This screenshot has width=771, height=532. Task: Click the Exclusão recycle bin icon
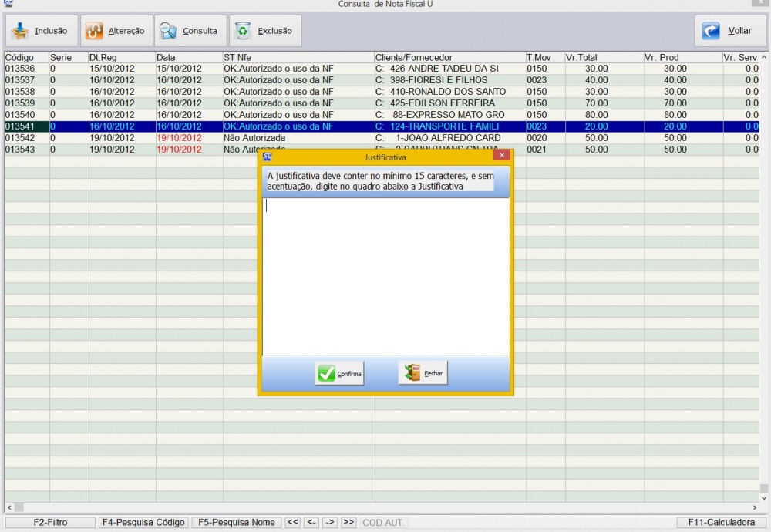pos(244,32)
